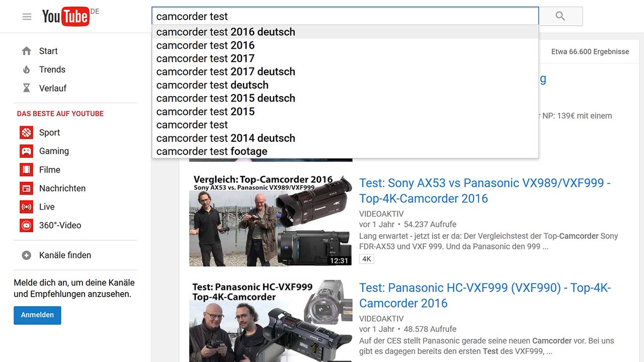Click inside the search text field
The image size is (644, 362).
[x=345, y=16]
